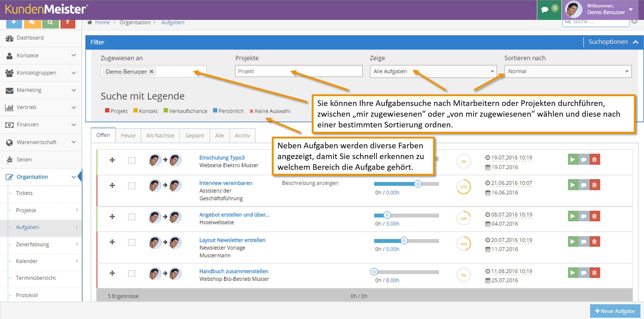Click into the Projekt filter input field
Screen dimensions: 644x319
tap(299, 71)
